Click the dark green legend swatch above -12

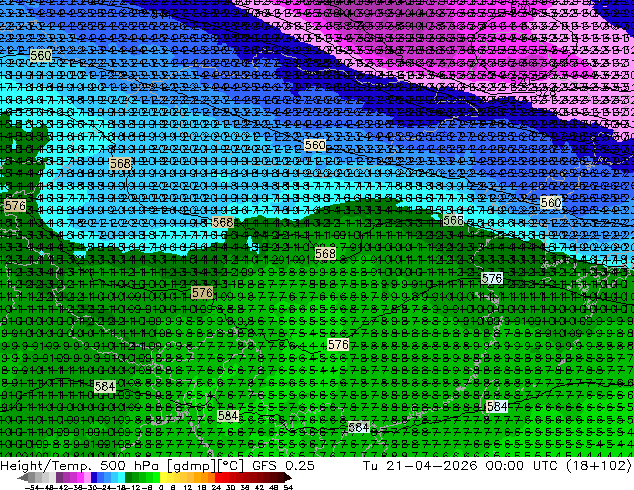point(129,477)
